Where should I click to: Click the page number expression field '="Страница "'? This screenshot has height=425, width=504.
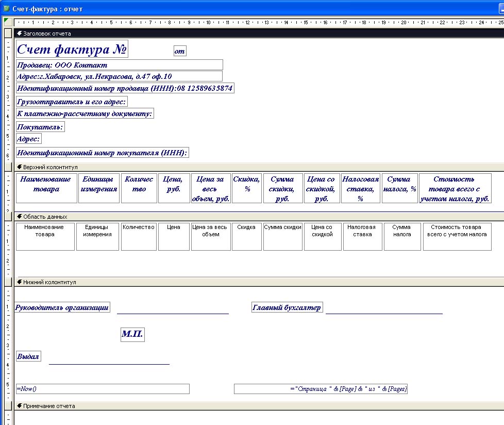321,389
